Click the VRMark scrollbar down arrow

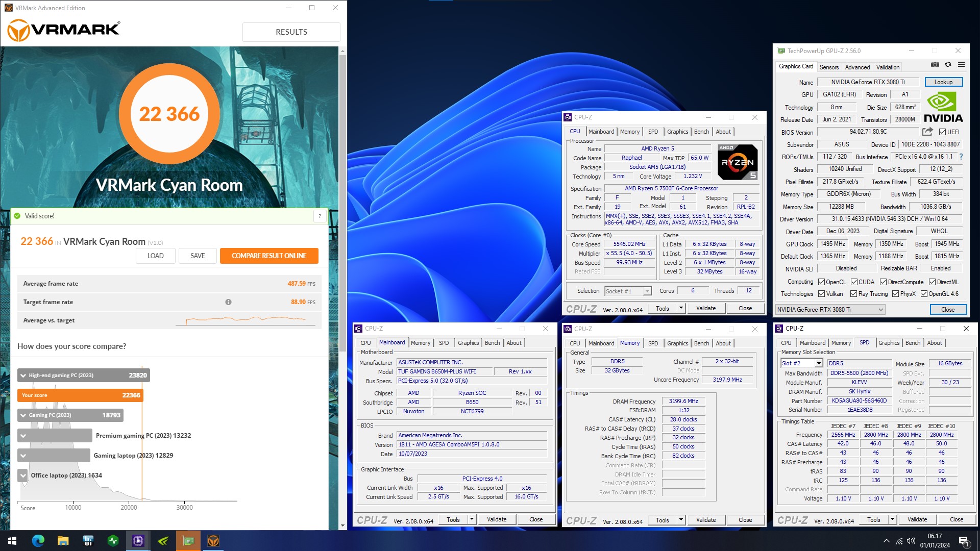[342, 525]
